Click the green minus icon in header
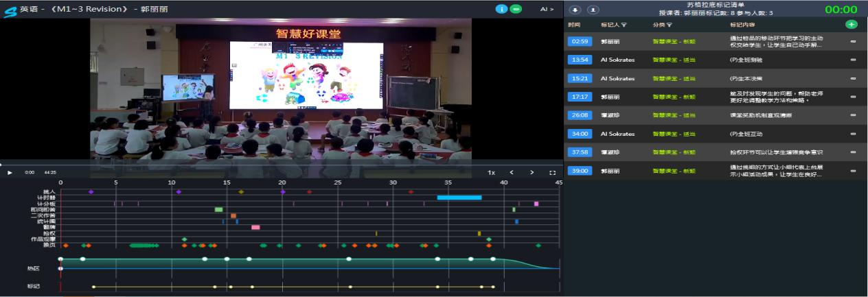Image resolution: width=868 pixels, height=297 pixels. tap(516, 10)
